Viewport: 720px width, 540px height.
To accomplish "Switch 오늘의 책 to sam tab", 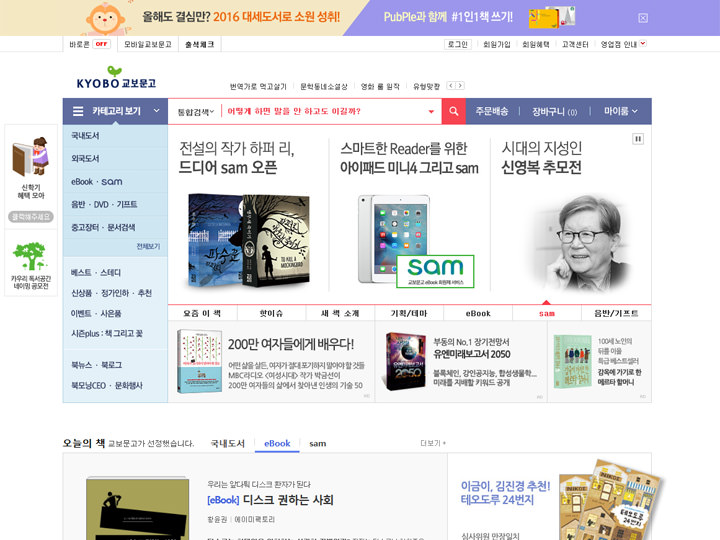I will (317, 444).
